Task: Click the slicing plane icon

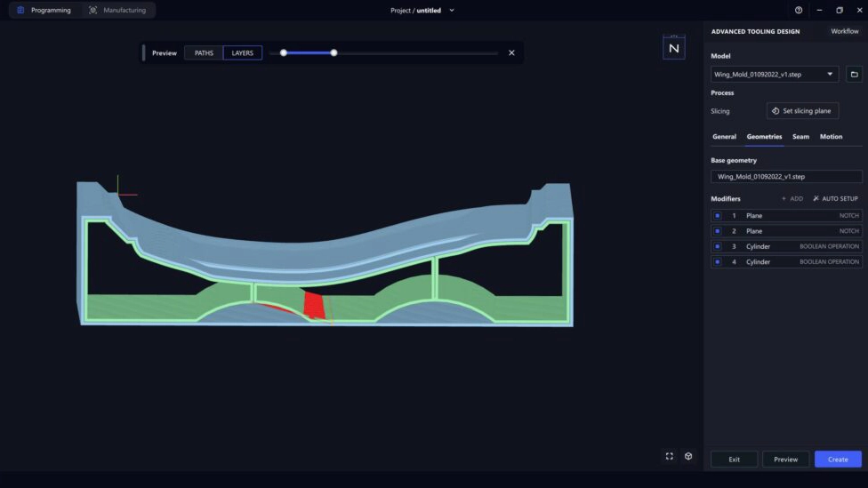Action: [x=775, y=110]
